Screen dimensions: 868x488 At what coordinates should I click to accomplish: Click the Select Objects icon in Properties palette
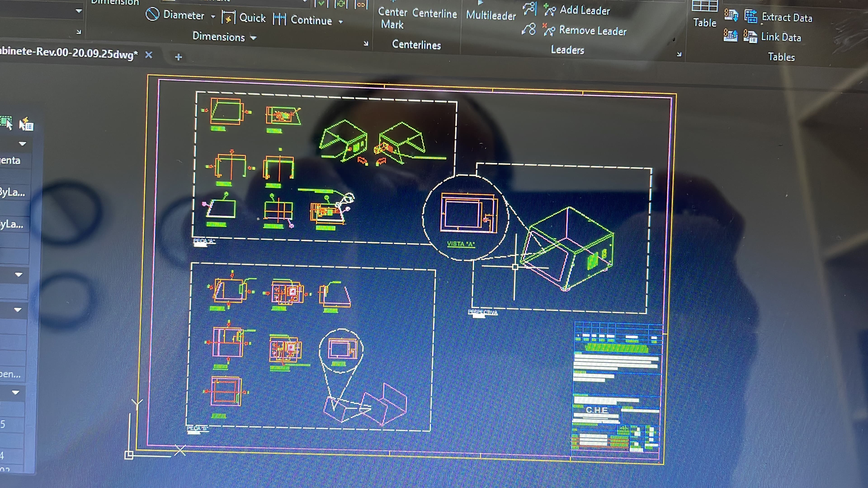tap(6, 123)
